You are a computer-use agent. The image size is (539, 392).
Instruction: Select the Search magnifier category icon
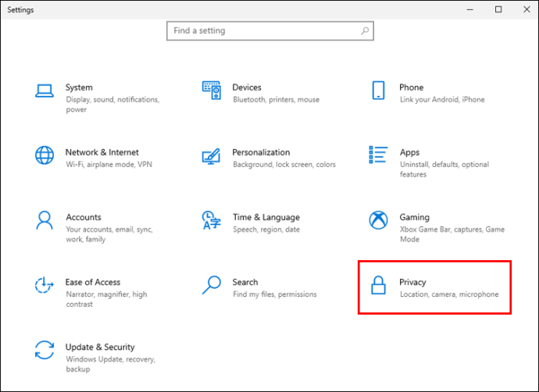(212, 285)
